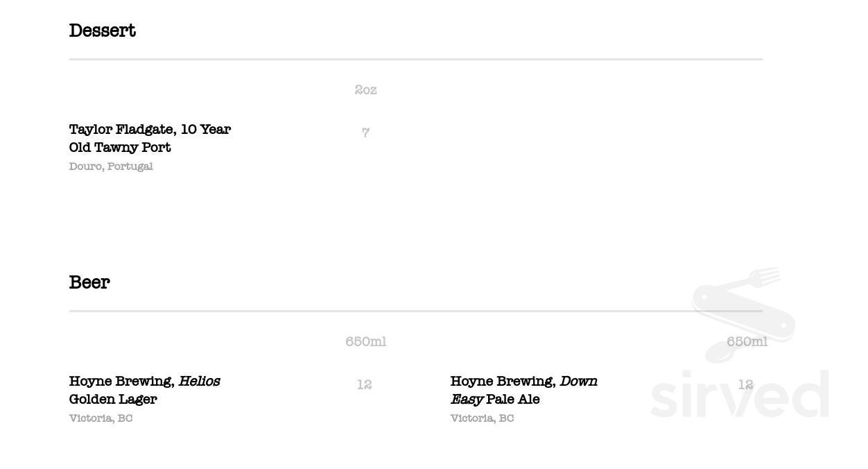The width and height of the screenshot is (868, 469).
Task: Click the price 7 for Tawny Port
Action: [365, 133]
